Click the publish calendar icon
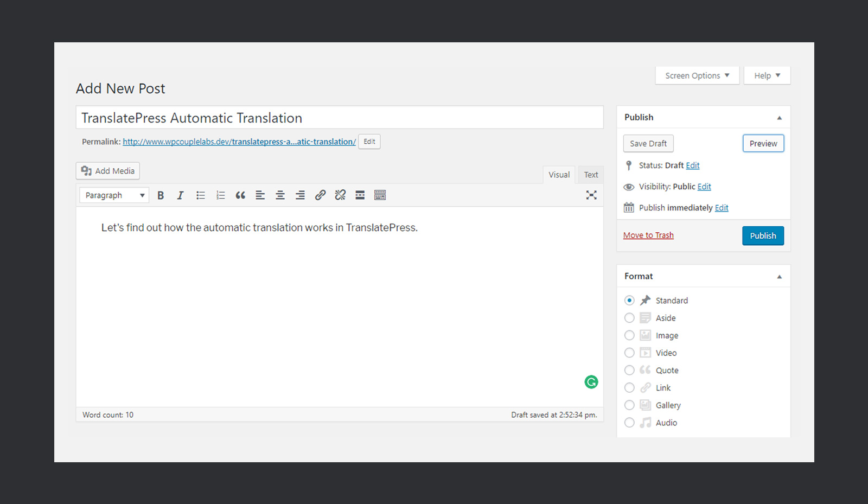This screenshot has width=868, height=504. click(629, 207)
